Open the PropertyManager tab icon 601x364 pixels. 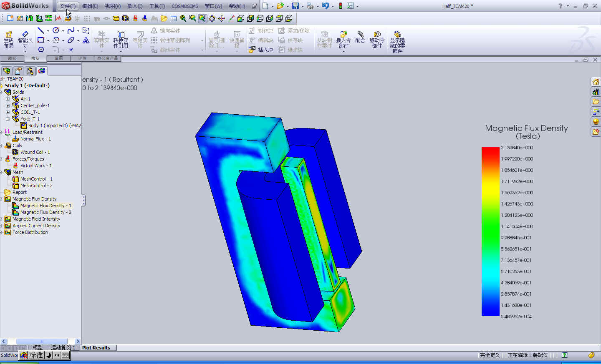[18, 71]
